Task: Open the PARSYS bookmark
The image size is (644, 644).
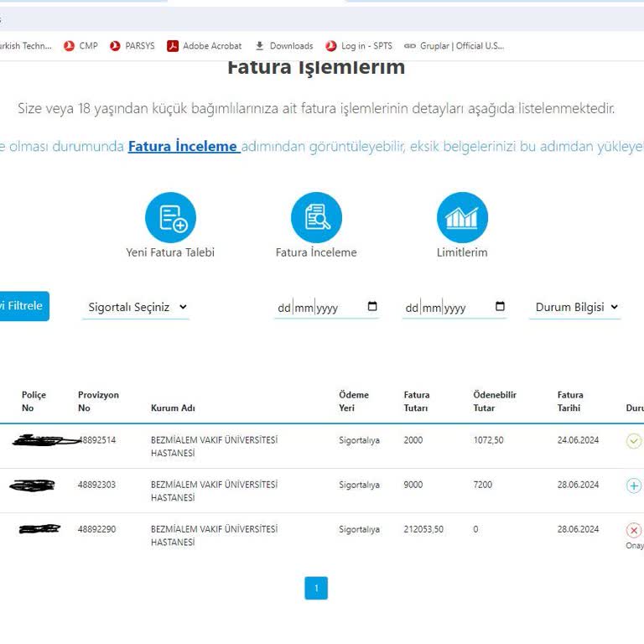Action: click(132, 46)
